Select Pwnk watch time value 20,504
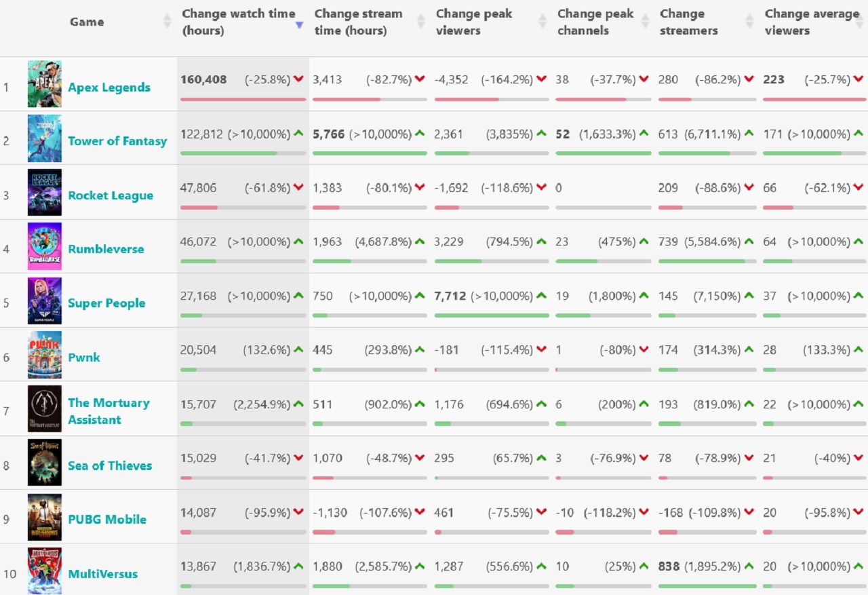868x595 pixels. pos(198,349)
